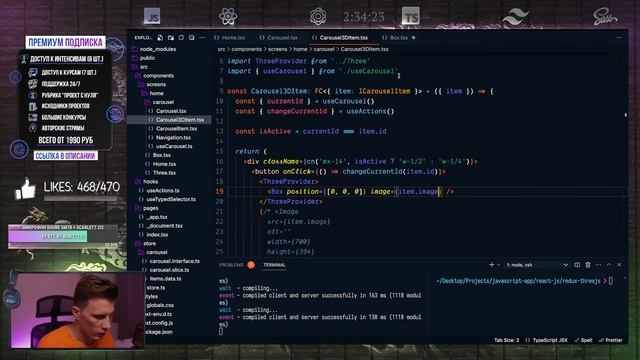This screenshot has width=640, height=360.
Task: Click the Redux-style logo beside the timer
Action: (318, 16)
